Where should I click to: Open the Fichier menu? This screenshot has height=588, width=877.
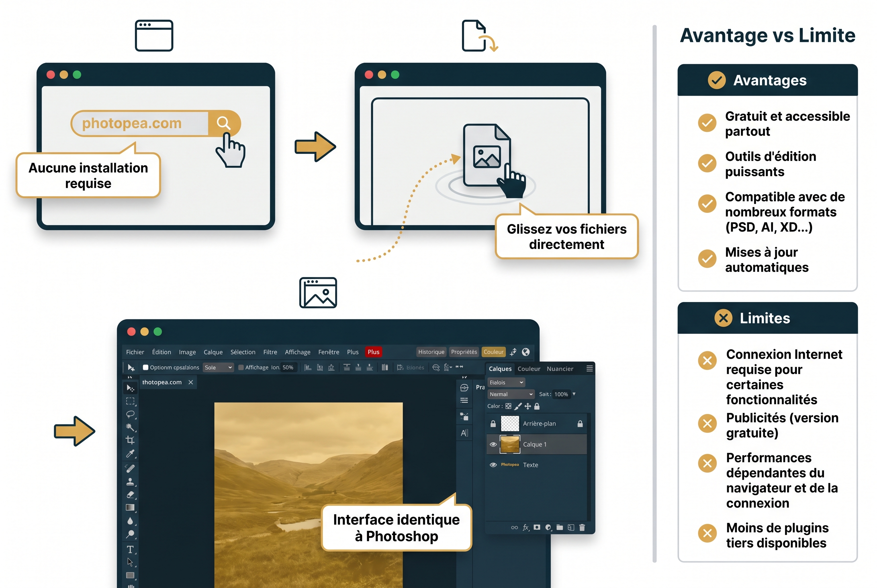tap(135, 352)
